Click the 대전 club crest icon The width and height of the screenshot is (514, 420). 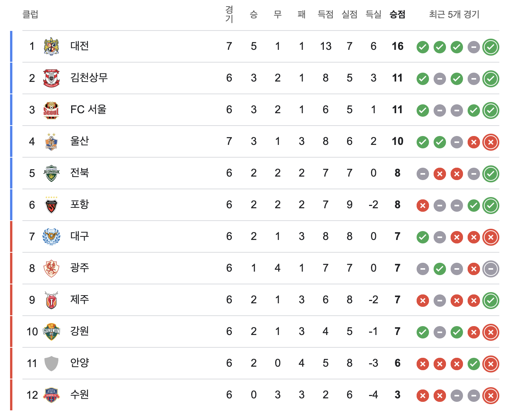coord(51,47)
